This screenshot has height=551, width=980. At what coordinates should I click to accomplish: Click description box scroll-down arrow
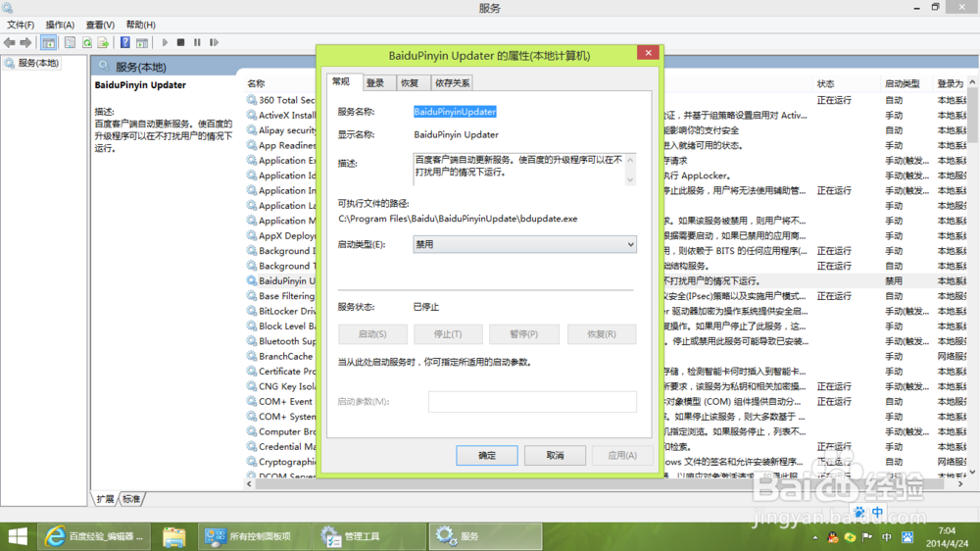pos(630,180)
